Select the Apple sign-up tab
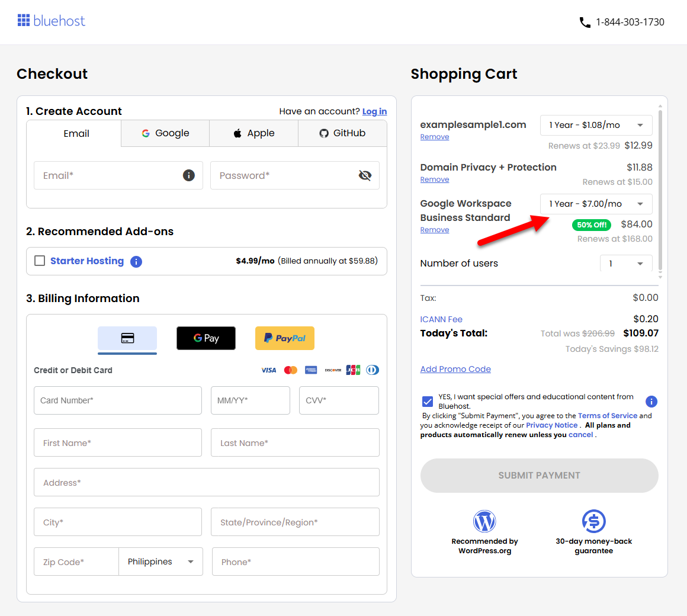Viewport: 687px width, 616px height. [x=253, y=133]
